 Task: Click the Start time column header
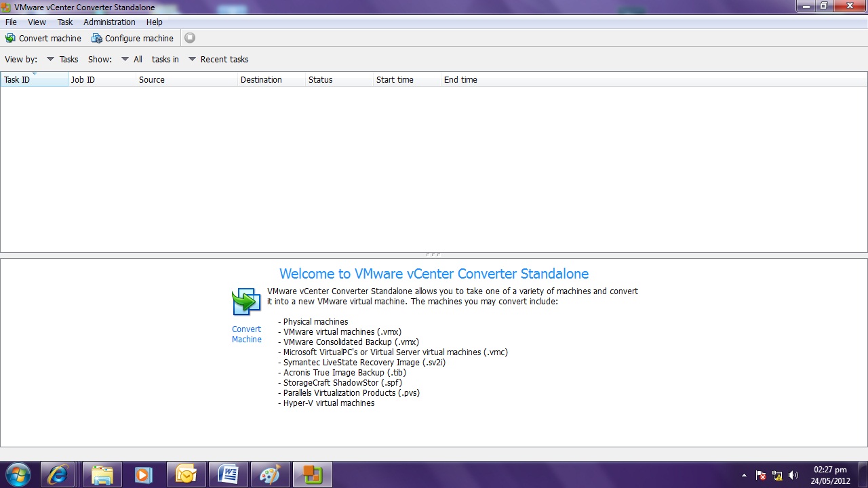tap(407, 80)
